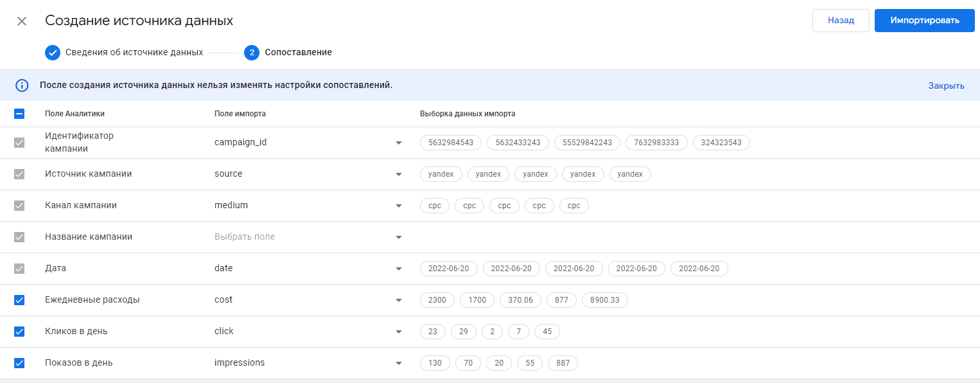Click Ежедневные расходы field label
The width and height of the screenshot is (980, 383).
92,300
